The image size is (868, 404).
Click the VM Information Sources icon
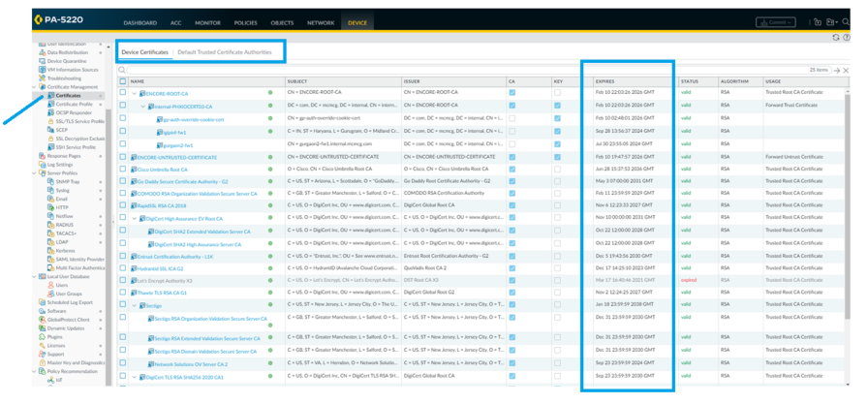(42, 70)
